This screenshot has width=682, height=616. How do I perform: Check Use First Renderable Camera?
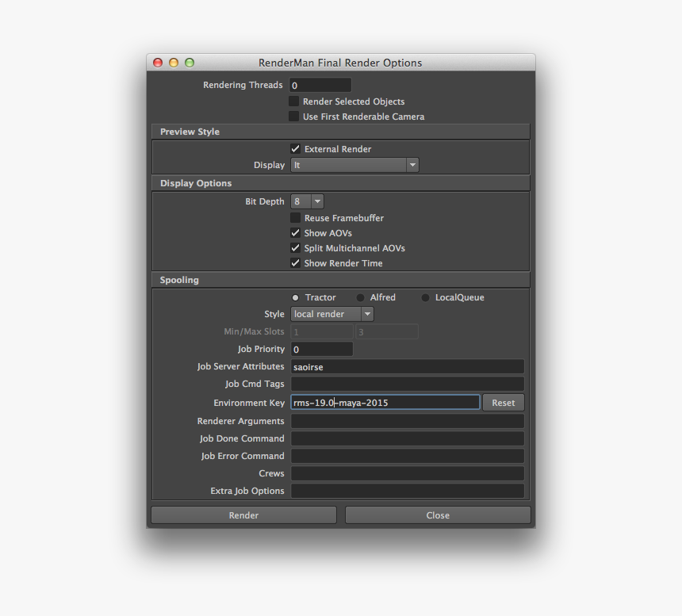click(x=294, y=116)
